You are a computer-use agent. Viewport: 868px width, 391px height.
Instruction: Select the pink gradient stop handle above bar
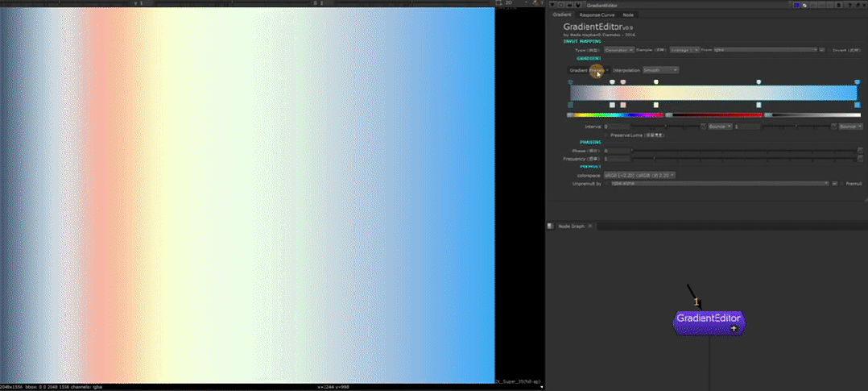[622, 82]
